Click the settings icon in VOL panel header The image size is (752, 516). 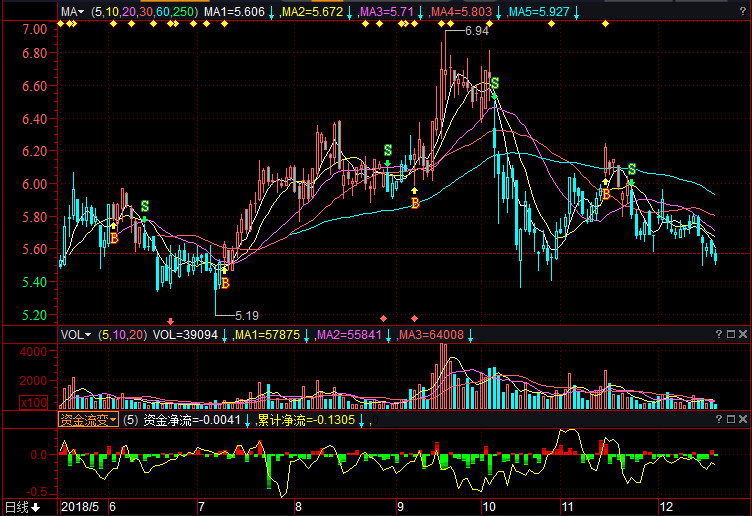[732, 334]
